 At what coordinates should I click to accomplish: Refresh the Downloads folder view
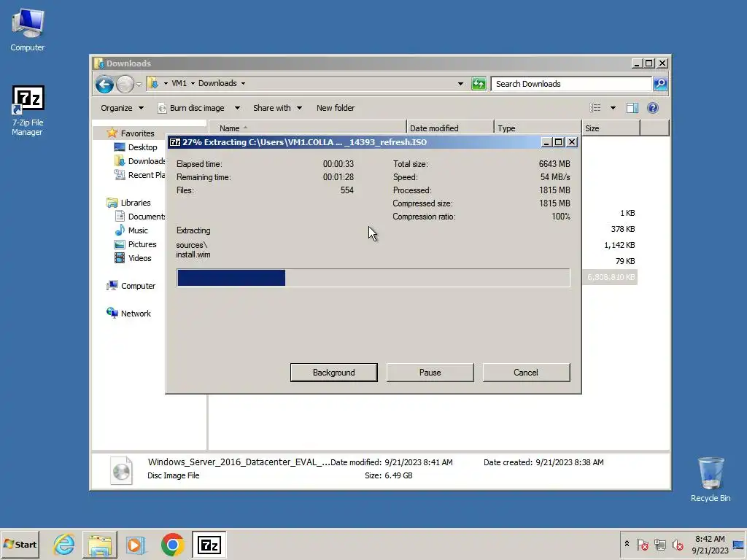pyautogui.click(x=479, y=84)
